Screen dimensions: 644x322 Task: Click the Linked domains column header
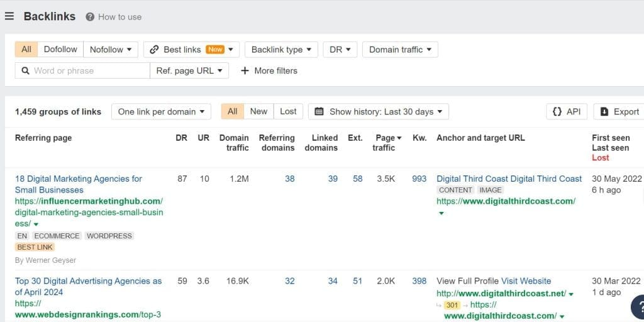[321, 143]
